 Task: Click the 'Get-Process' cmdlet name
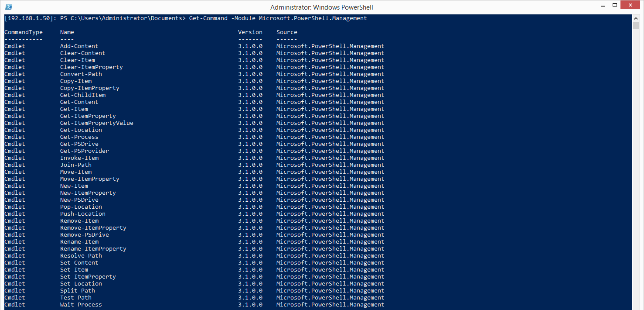tap(79, 137)
